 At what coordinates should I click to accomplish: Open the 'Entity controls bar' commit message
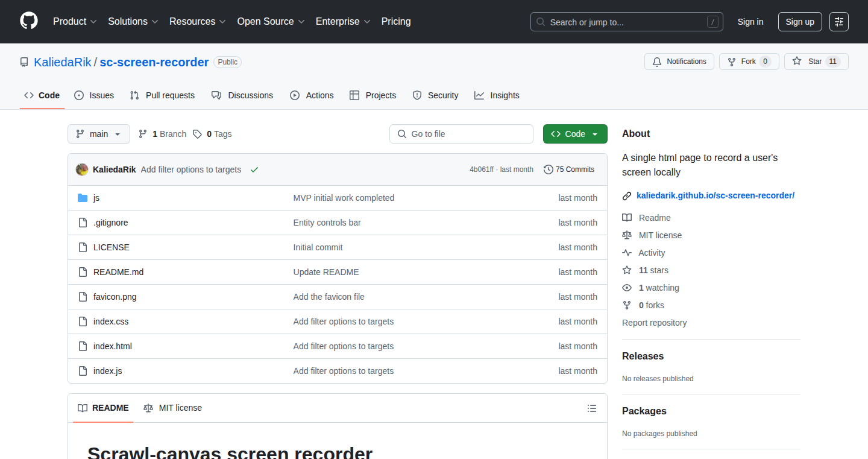pos(327,223)
